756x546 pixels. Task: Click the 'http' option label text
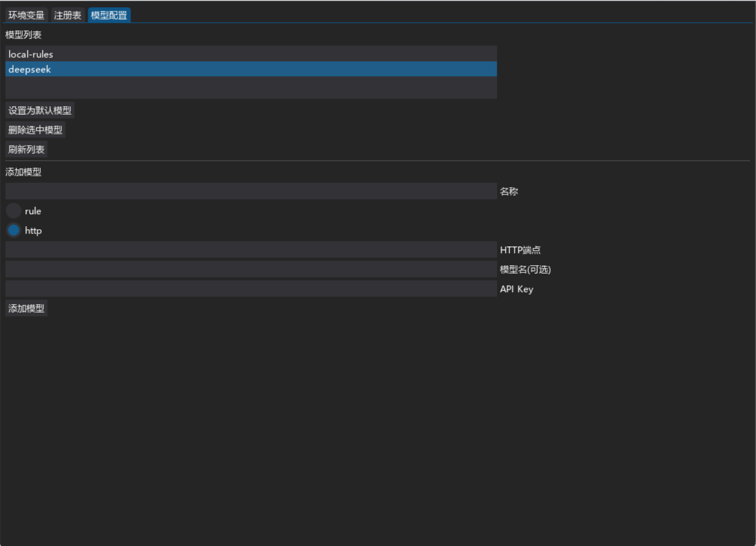click(33, 230)
